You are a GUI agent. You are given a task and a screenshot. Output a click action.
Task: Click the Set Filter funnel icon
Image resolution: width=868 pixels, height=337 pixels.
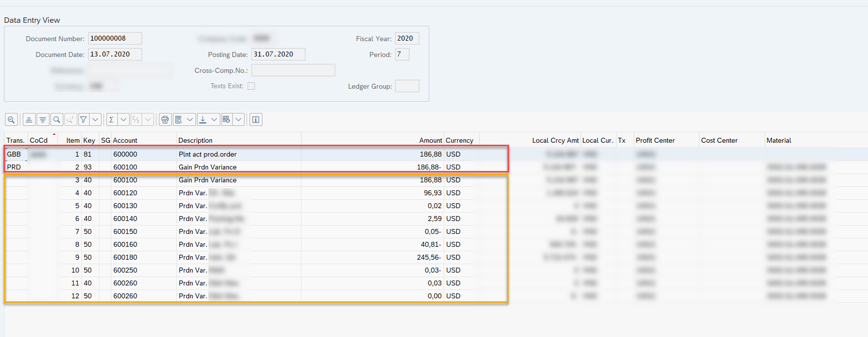(x=84, y=119)
